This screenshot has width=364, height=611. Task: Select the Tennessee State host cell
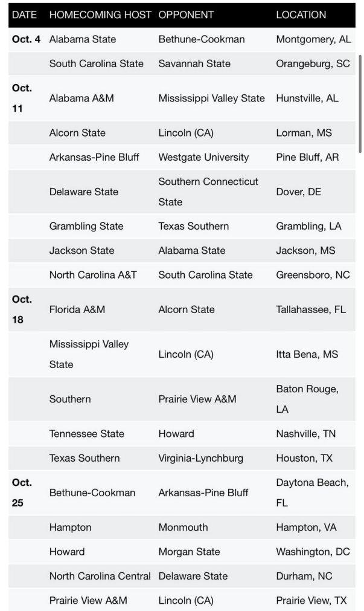pos(87,434)
